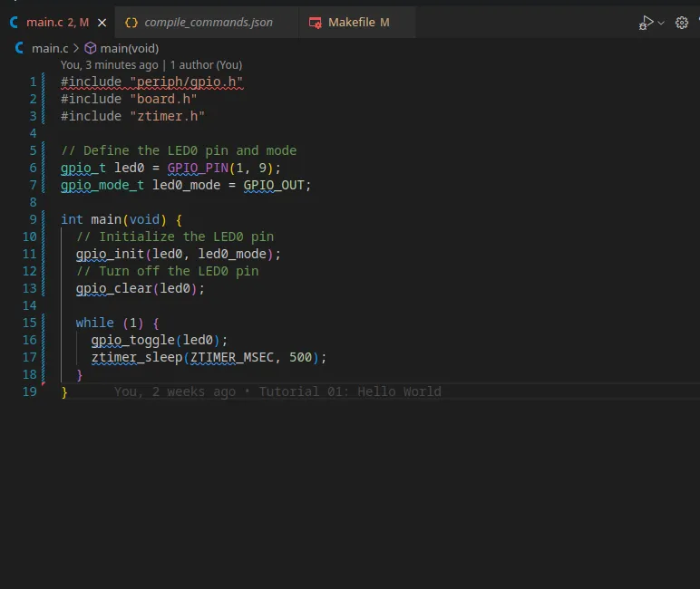Click the 'Turn off the LED0 pin' comment
This screenshot has width=700, height=589.
[168, 271]
